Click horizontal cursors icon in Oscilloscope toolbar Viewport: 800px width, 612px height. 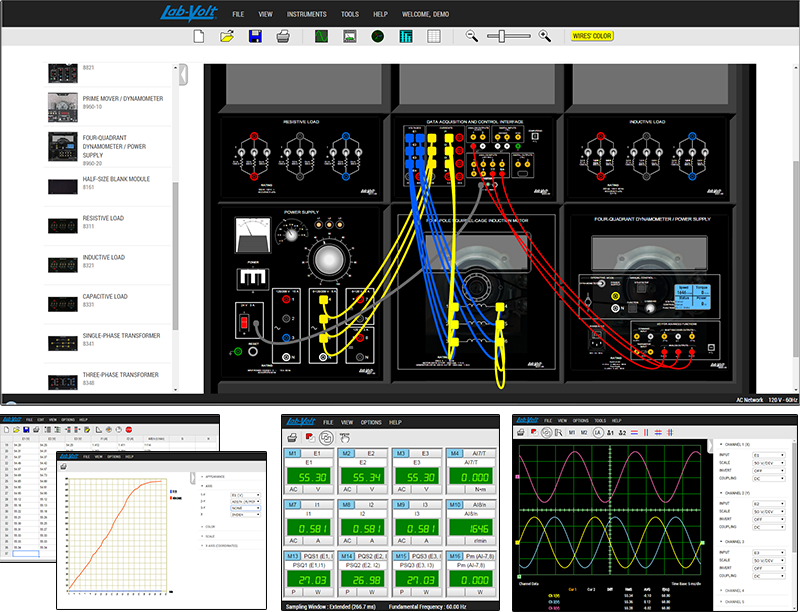(634, 432)
